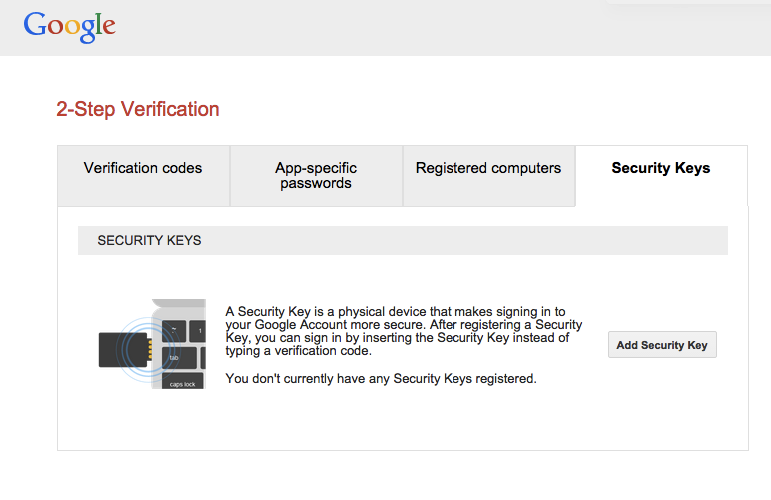Switch to App-specific passwords tab
This screenshot has height=500, width=771.
(x=316, y=176)
